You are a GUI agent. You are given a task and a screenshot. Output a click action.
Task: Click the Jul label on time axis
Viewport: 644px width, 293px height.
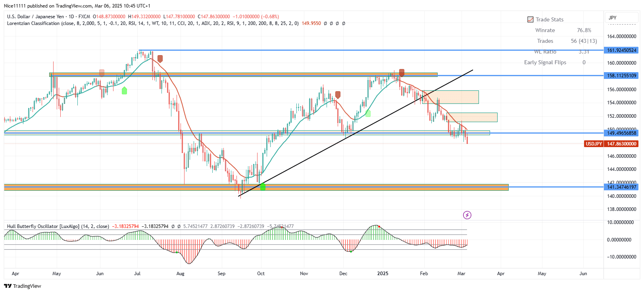pos(137,274)
